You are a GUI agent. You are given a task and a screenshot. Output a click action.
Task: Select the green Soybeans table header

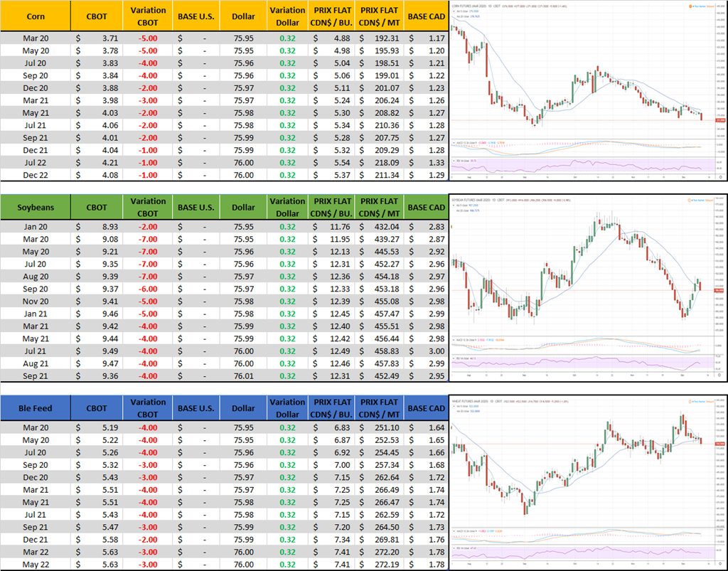36,207
